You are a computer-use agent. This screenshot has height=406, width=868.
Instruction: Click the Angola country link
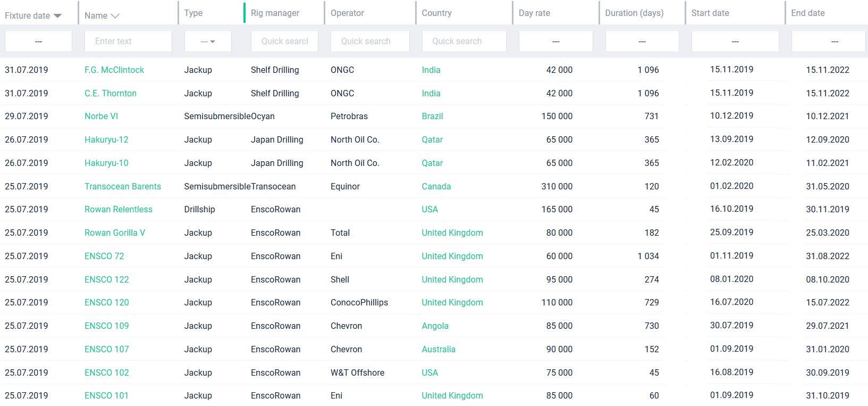[x=435, y=326]
